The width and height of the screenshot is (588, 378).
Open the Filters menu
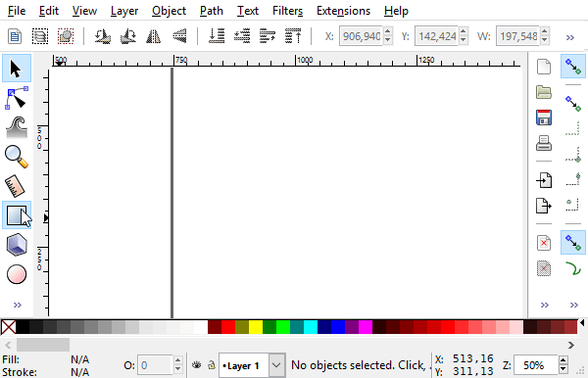[x=287, y=11]
